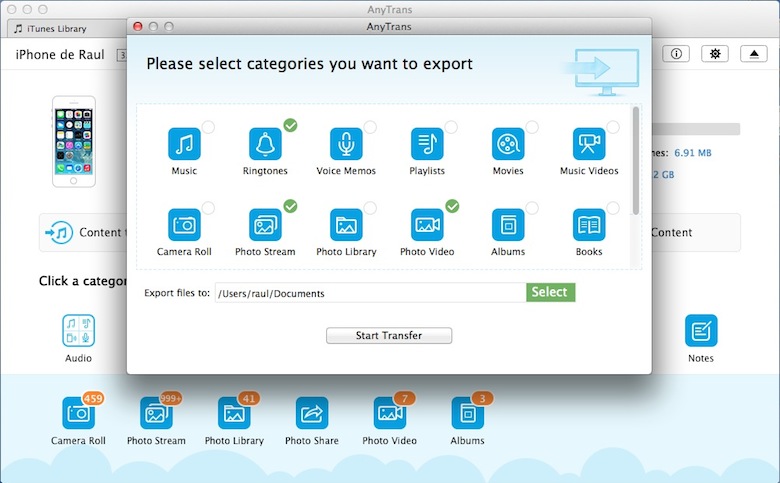Switch to the iTunes Library tab
780x483 pixels.
click(67, 29)
